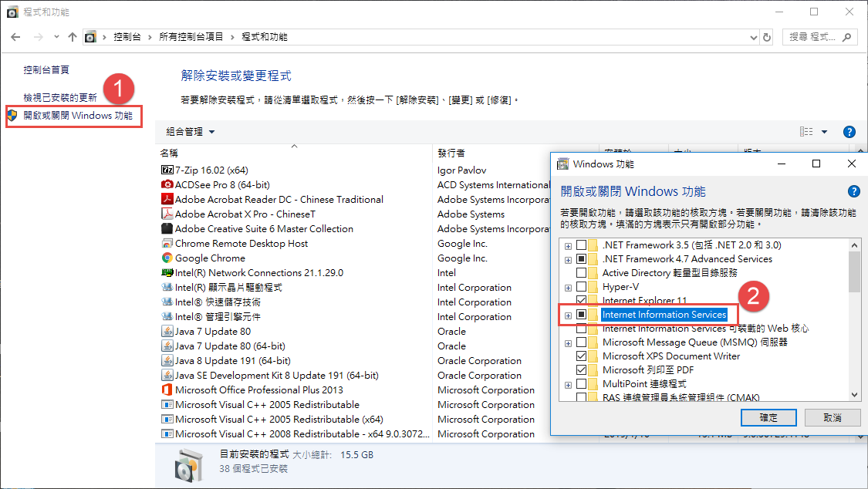868x489 pixels.
Task: Click the Java 8 Update 191 icon
Action: 167,361
